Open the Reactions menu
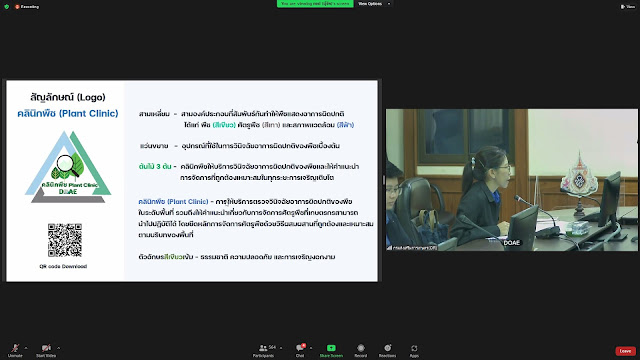This screenshot has height=360, width=640. point(387,350)
